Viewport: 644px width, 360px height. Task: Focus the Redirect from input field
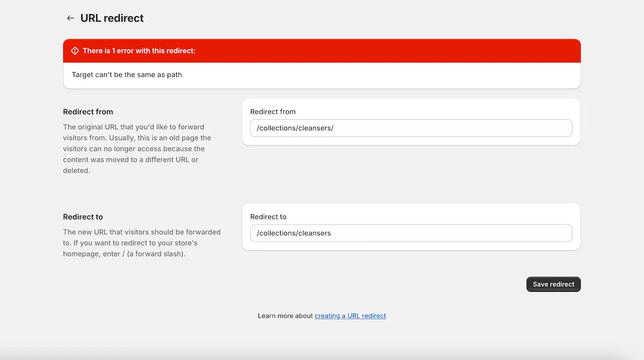[x=411, y=128]
